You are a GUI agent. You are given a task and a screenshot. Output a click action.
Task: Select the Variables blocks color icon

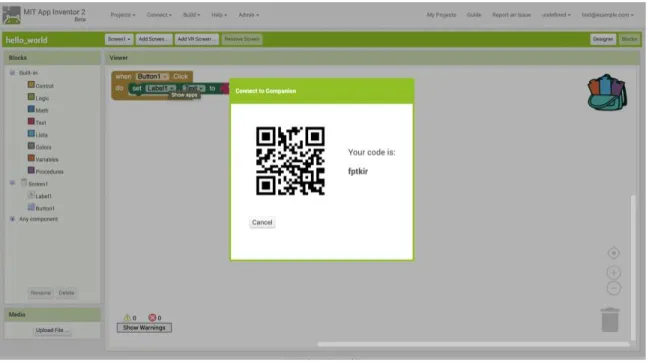31,158
